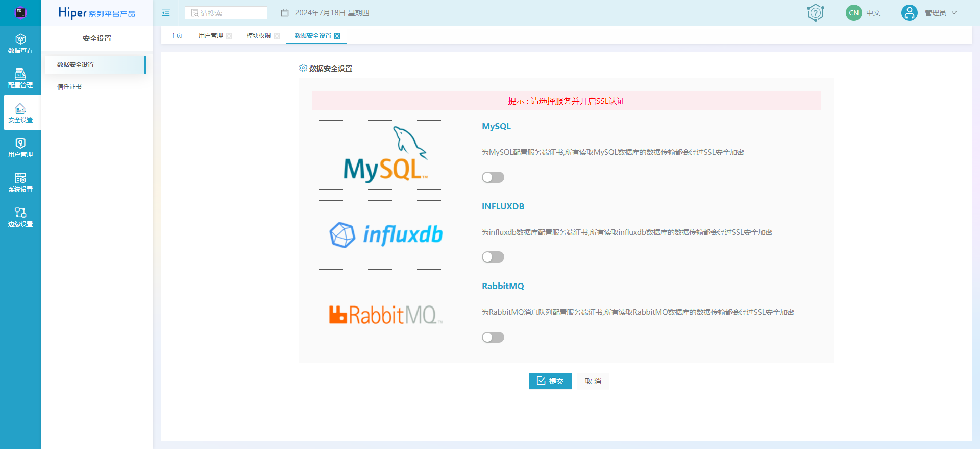Screen dimensions: 980x449
Task: Open the 系统设置 sidebar section
Action: [20, 182]
